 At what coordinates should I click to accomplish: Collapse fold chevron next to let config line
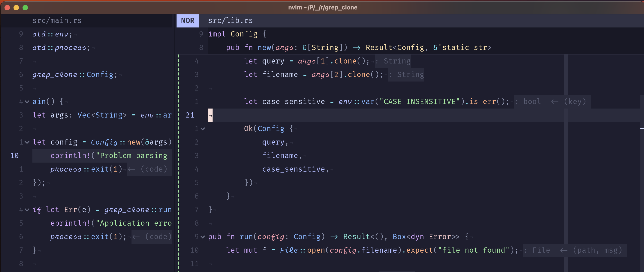click(x=27, y=142)
